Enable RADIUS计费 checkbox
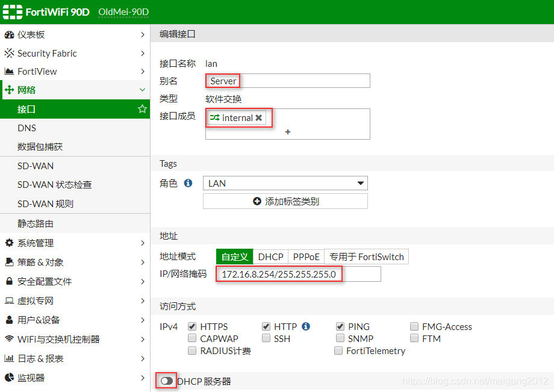The width and height of the screenshot is (554, 392). click(x=192, y=350)
